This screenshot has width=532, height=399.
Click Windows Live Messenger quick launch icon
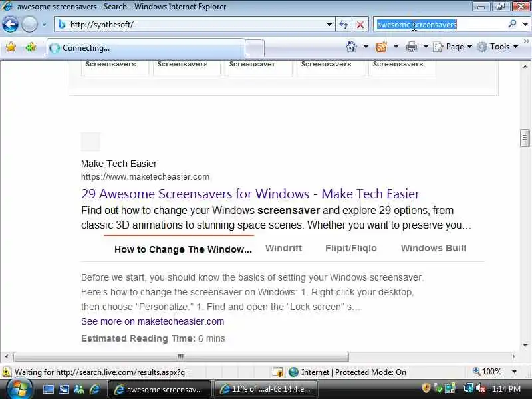79,389
